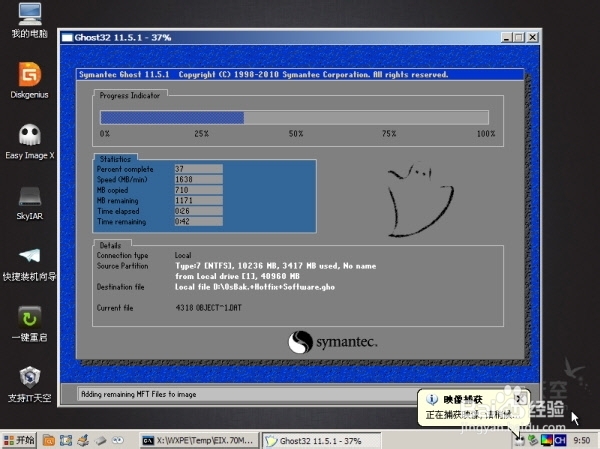Open the 支持IT天空 shield icon
Viewport: 600px width, 449px height.
[x=29, y=384]
